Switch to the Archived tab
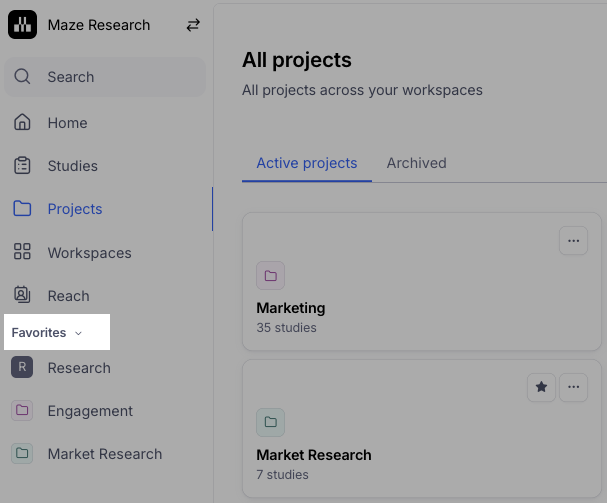 pyautogui.click(x=417, y=163)
